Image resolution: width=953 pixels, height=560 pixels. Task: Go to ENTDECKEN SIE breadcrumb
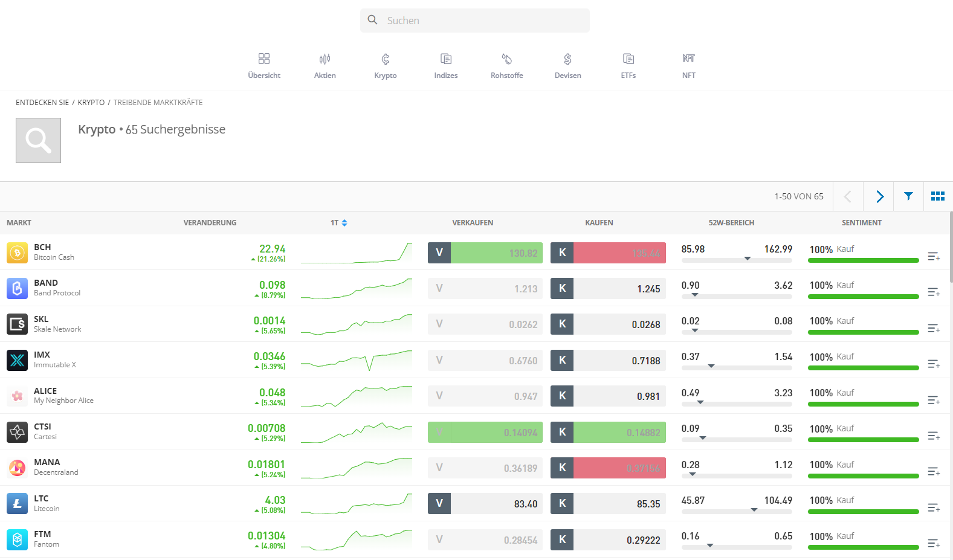pos(42,103)
